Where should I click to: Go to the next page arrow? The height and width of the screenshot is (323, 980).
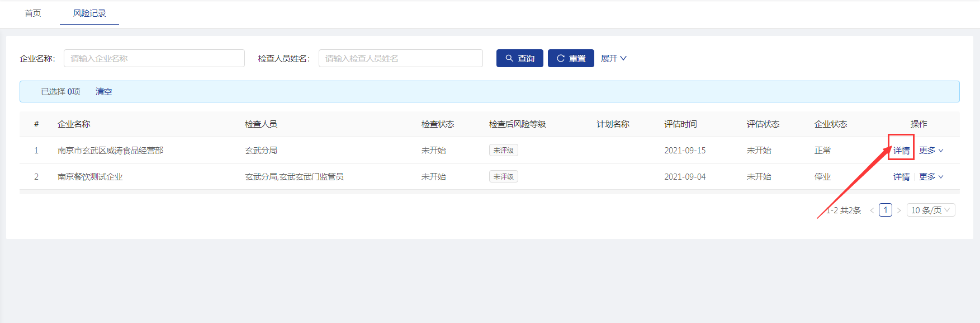[899, 210]
